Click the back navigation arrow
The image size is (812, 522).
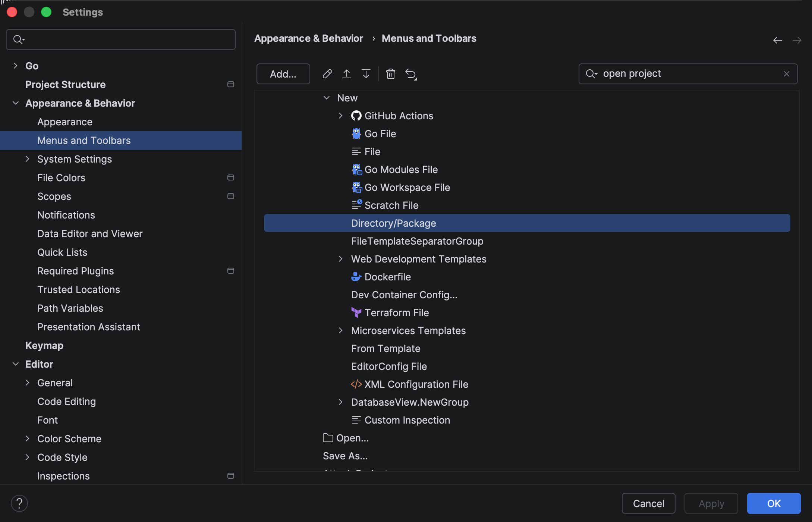pyautogui.click(x=778, y=40)
